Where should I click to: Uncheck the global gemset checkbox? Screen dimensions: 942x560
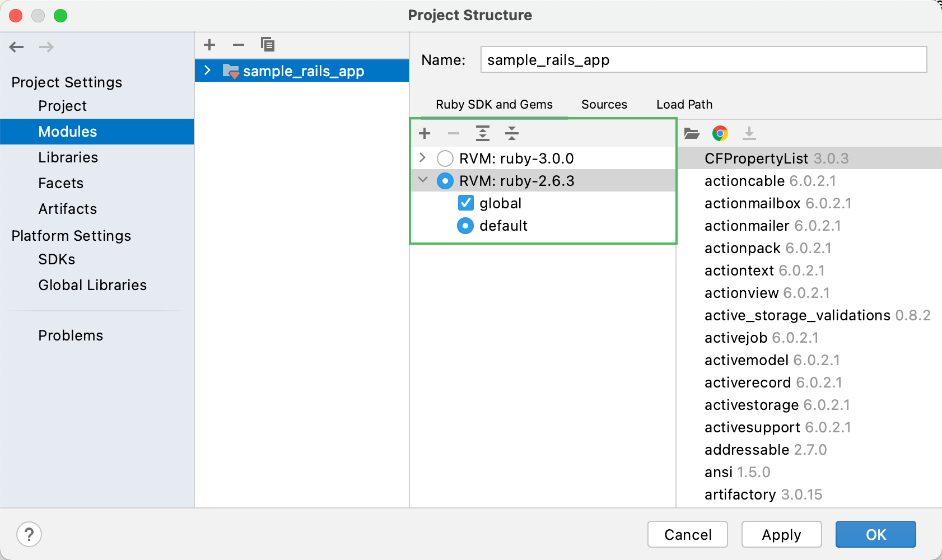click(465, 203)
